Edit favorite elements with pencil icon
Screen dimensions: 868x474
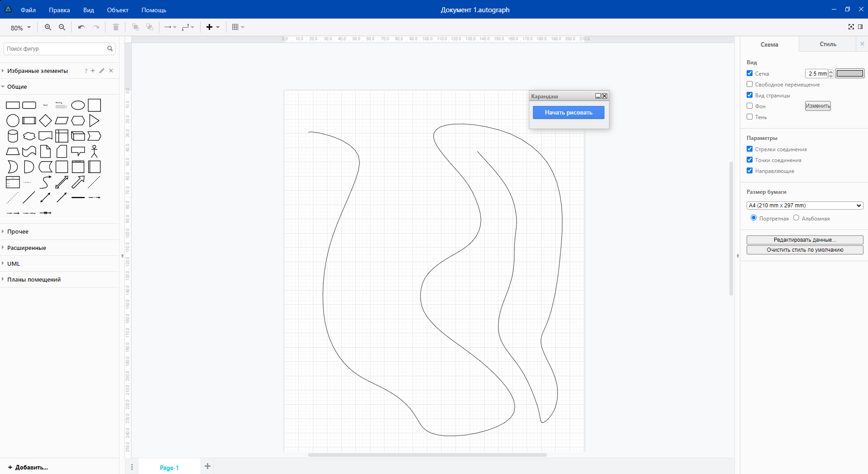(x=102, y=71)
